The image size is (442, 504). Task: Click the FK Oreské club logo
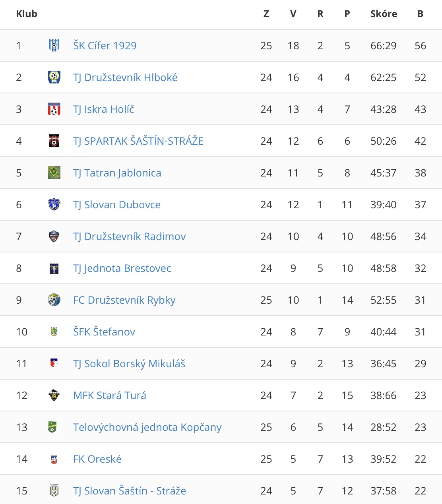[54, 459]
